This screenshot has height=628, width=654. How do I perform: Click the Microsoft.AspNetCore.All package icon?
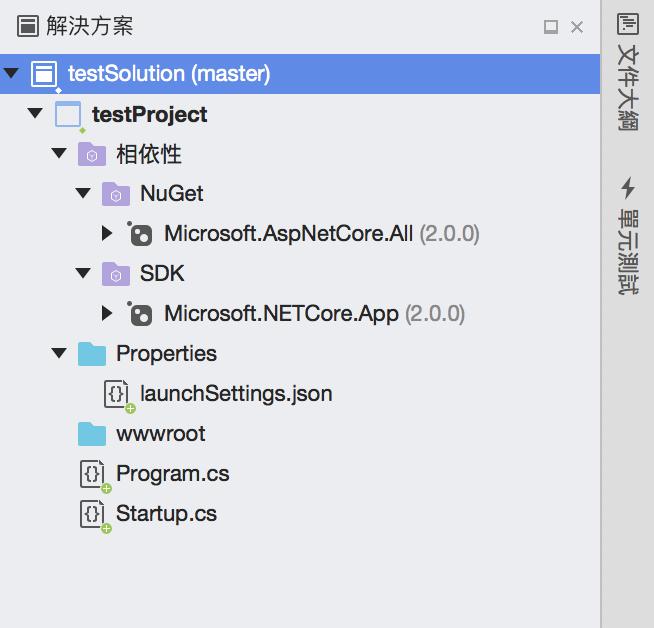pos(140,234)
